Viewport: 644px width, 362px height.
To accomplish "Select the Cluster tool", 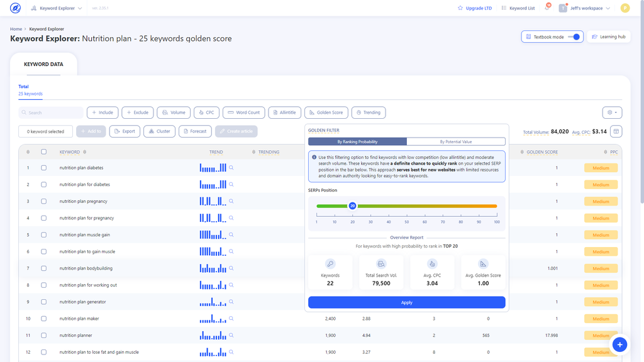I will [x=159, y=131].
